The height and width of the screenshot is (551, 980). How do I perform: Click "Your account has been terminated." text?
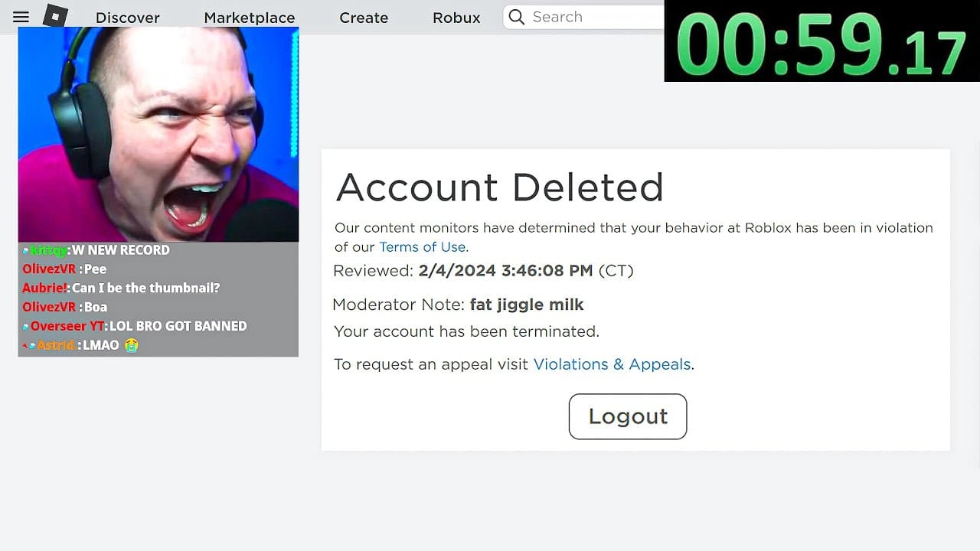pyautogui.click(x=467, y=331)
